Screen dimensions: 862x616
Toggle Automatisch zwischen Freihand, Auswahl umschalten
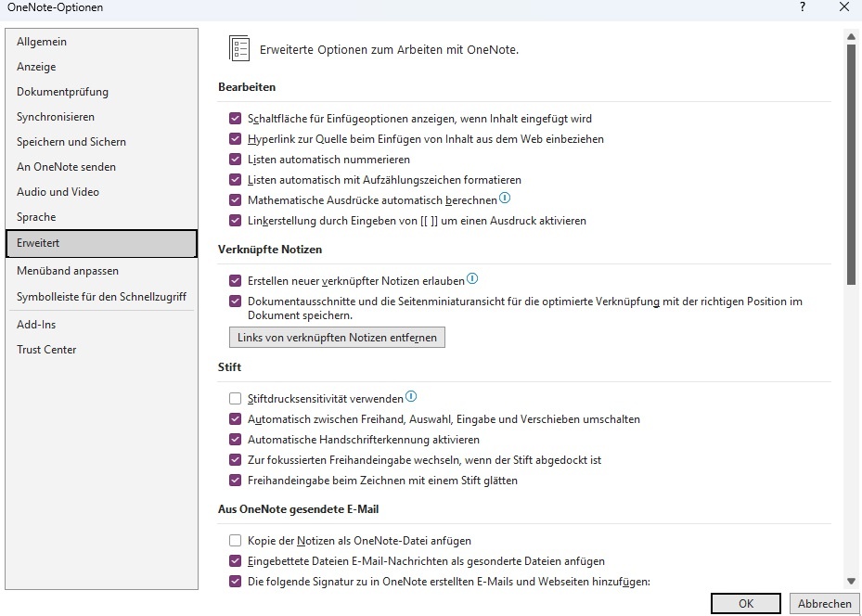(236, 418)
